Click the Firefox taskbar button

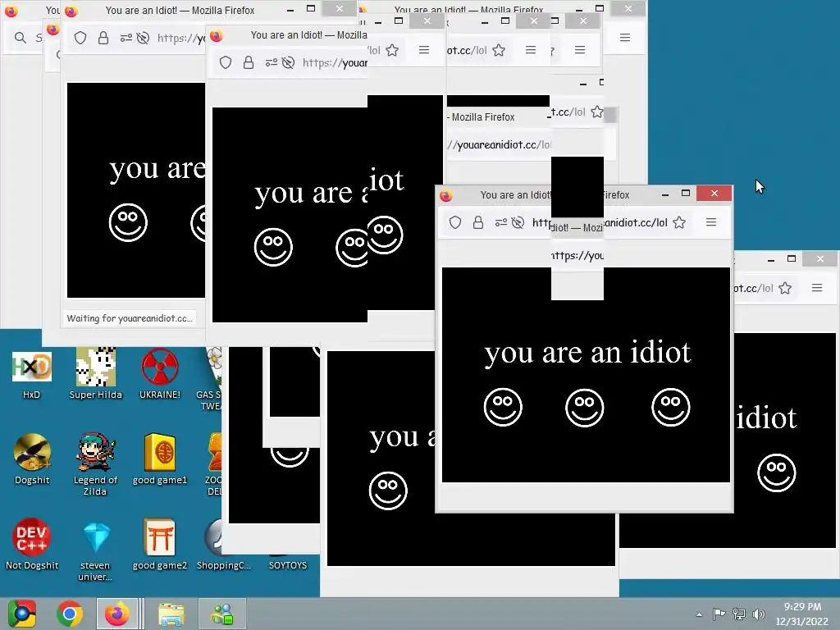tap(116, 614)
